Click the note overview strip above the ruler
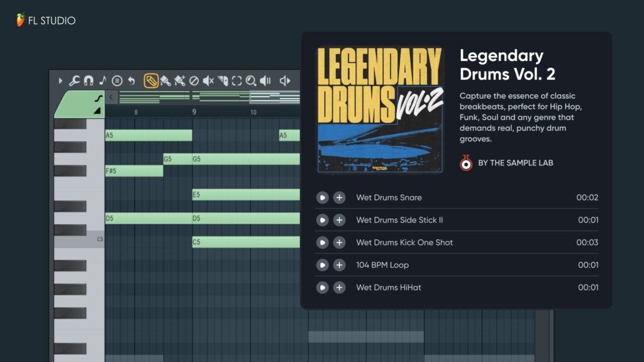The width and height of the screenshot is (644, 362). click(x=209, y=97)
